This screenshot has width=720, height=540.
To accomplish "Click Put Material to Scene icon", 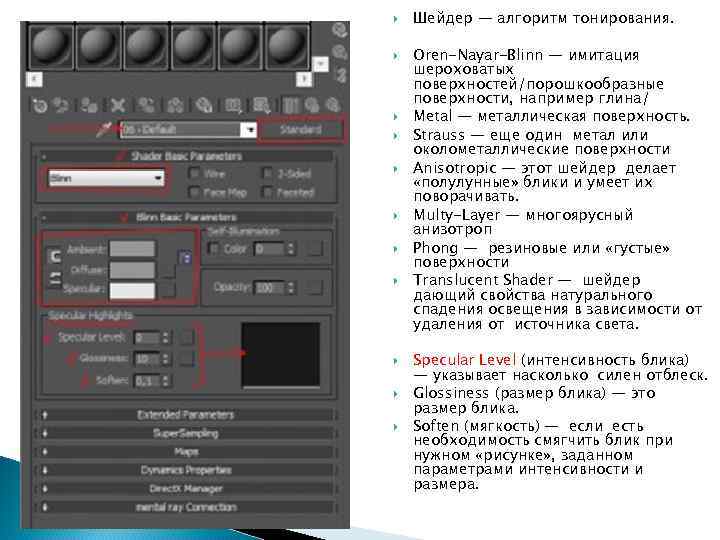I will pyautogui.click(x=61, y=106).
